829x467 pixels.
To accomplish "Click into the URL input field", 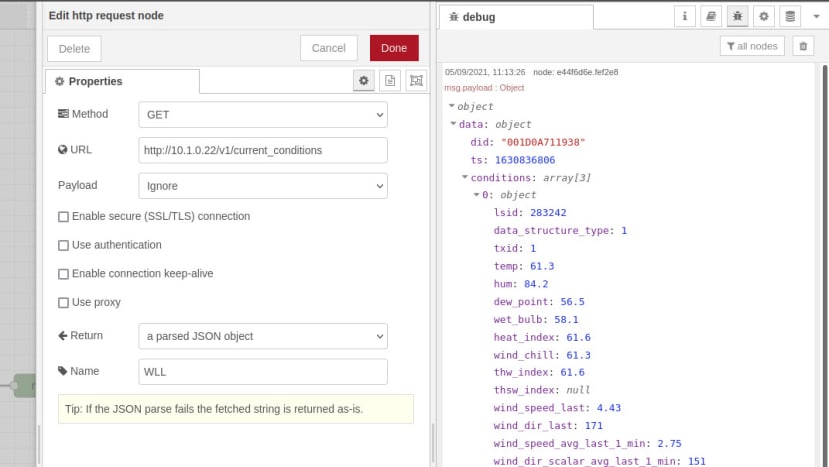I will pos(263,150).
